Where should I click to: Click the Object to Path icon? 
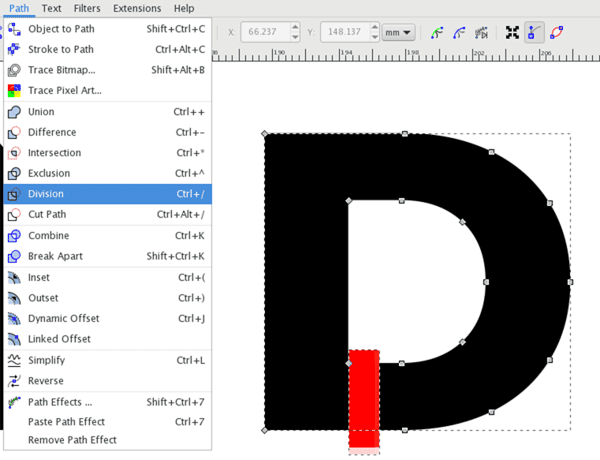pos(14,29)
